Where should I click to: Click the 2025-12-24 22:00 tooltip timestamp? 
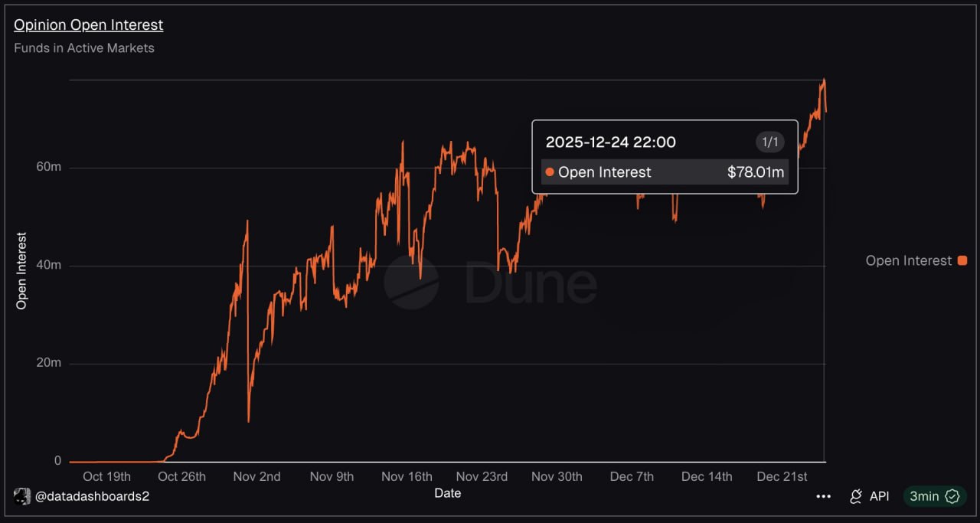coord(610,142)
